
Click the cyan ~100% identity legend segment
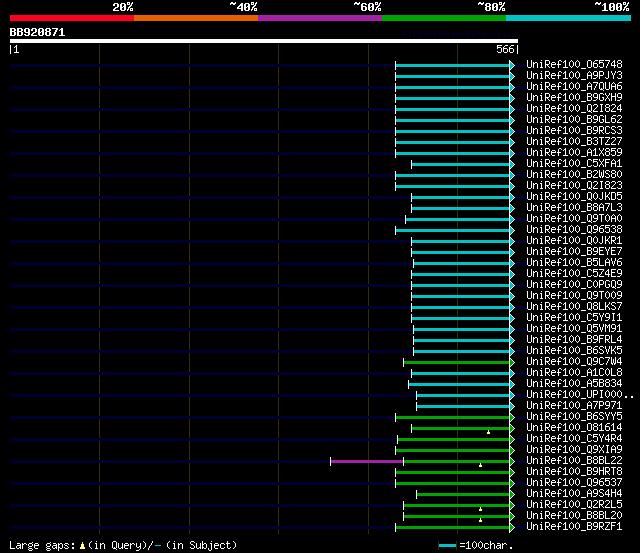click(x=568, y=18)
